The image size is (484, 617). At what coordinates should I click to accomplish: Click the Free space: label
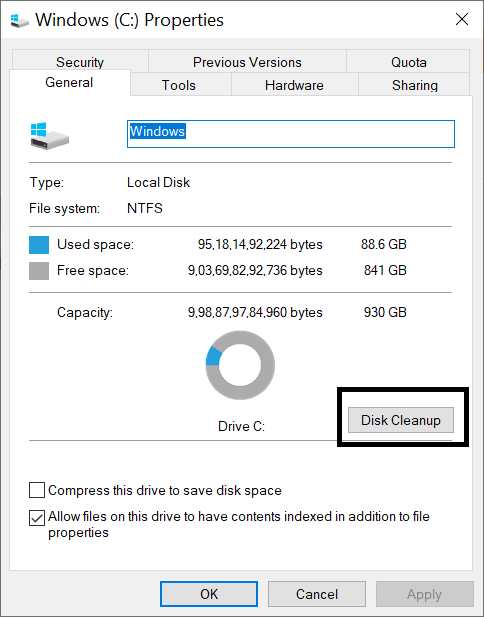[93, 271]
